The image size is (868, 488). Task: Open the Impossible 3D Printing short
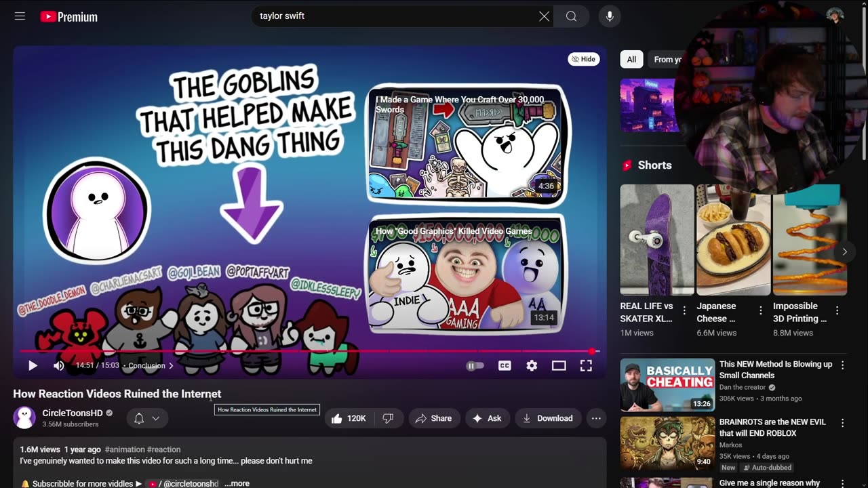pos(810,240)
